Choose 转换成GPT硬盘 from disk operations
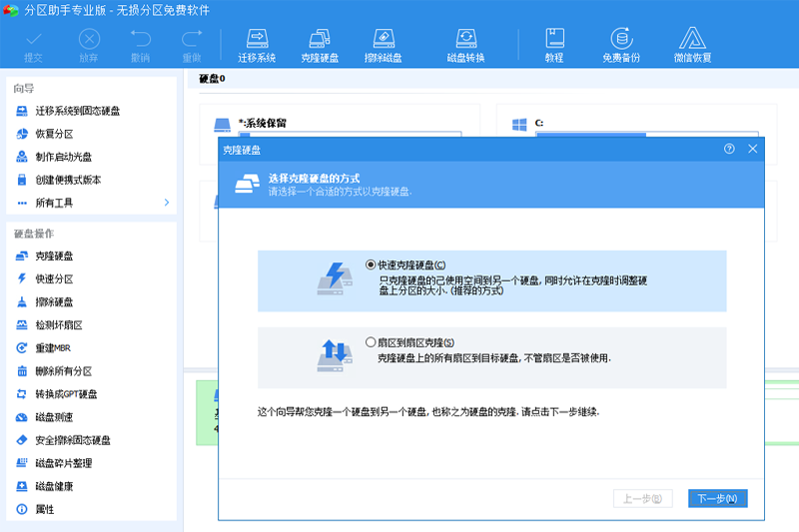 click(65, 394)
